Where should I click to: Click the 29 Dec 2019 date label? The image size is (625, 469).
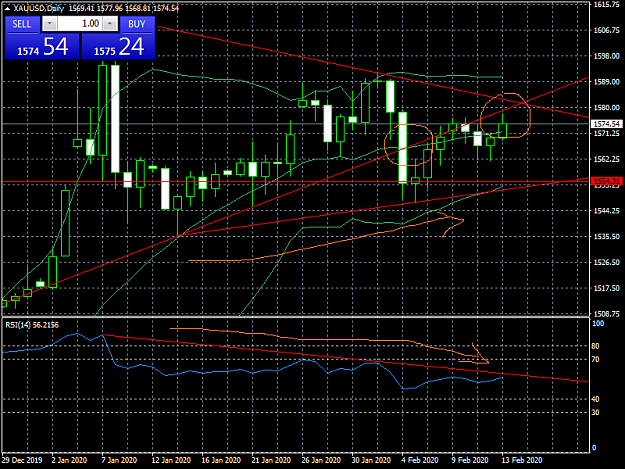pyautogui.click(x=22, y=460)
